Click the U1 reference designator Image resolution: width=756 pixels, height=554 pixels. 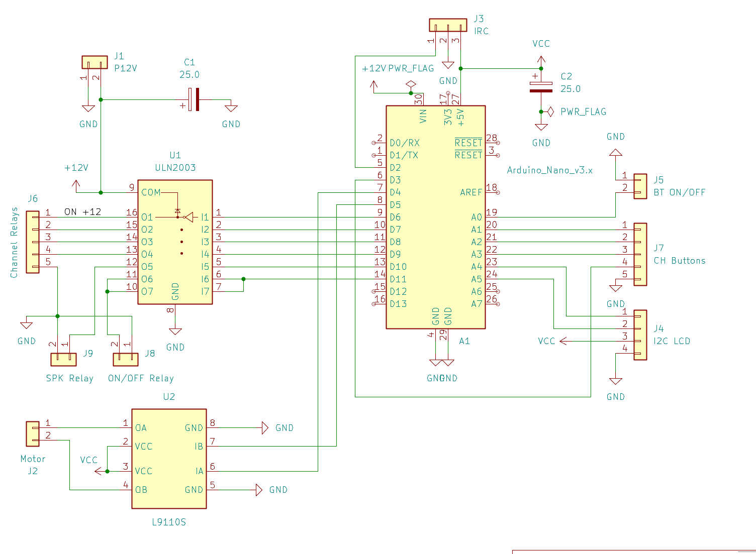point(175,155)
